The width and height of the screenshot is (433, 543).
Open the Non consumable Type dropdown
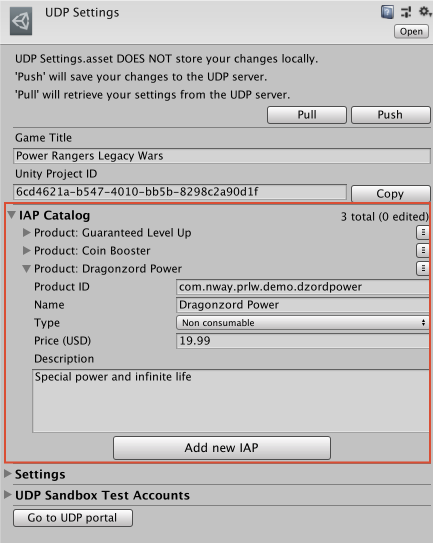303,323
